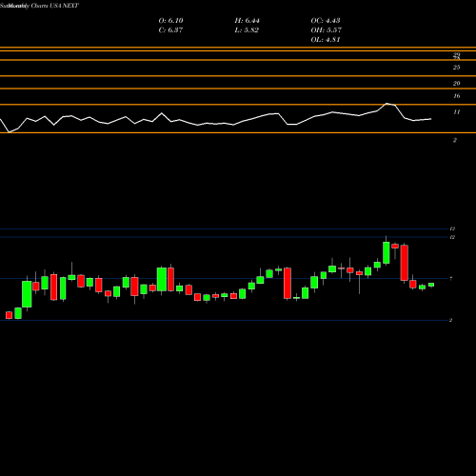Click the peak of the white indicator line
This screenshot has width=476, height=476.
click(x=387, y=104)
